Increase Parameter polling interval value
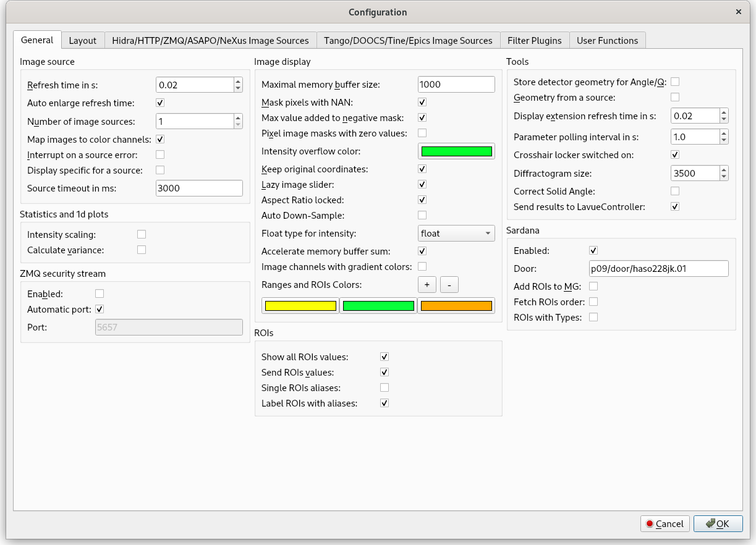This screenshot has width=756, height=545. 724,133
